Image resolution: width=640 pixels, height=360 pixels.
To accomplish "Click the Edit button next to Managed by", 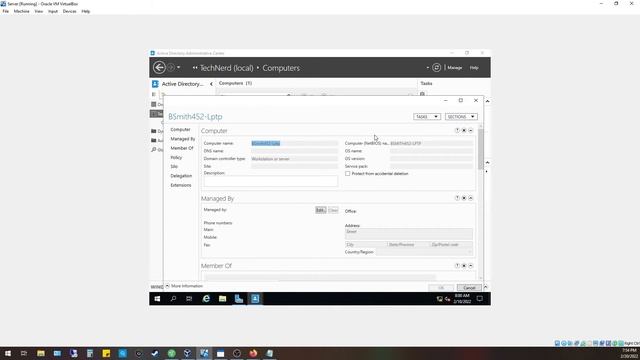I will [x=320, y=210].
